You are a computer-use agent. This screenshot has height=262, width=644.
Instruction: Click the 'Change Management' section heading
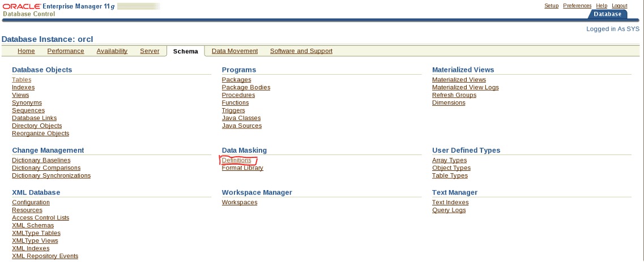click(x=48, y=151)
